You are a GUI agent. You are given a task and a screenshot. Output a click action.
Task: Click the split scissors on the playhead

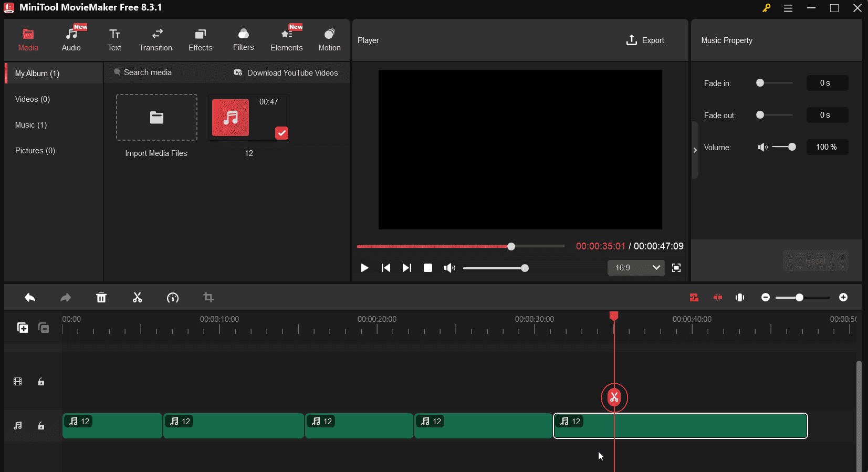point(614,397)
